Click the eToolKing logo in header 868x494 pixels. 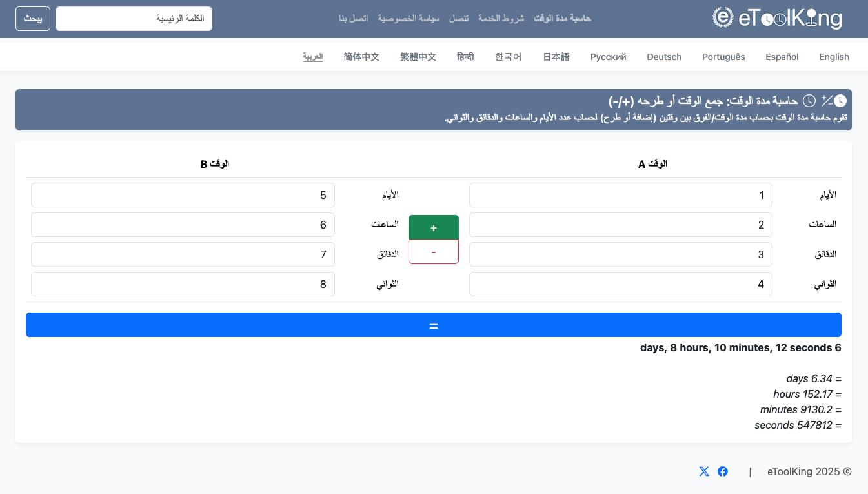coord(777,18)
